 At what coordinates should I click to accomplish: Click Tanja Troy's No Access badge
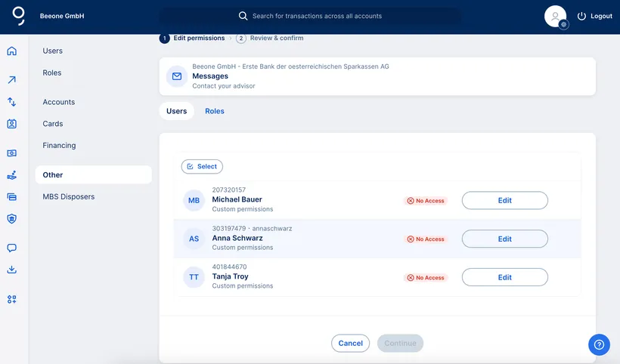[x=426, y=278]
